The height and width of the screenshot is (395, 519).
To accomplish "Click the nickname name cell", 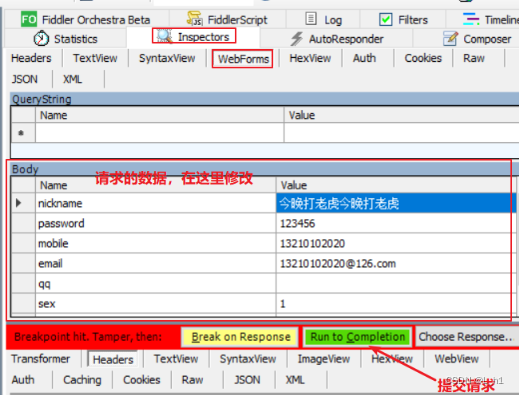I will tap(156, 203).
